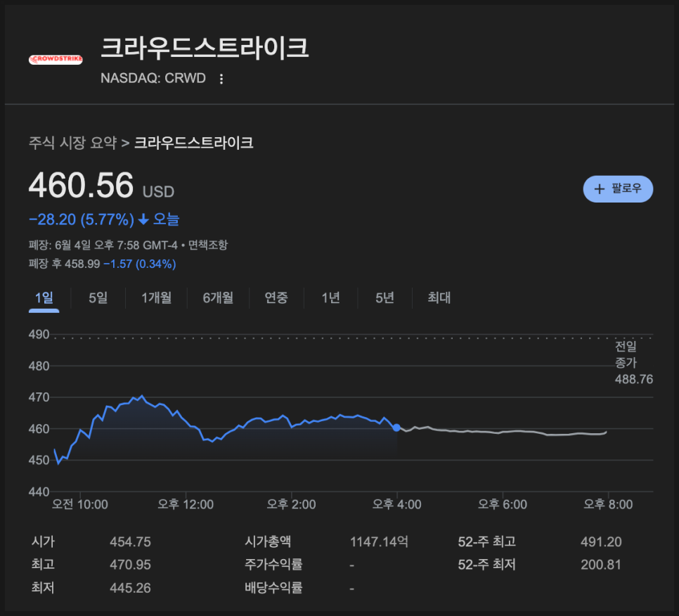Click the 시가총액 value 1147.14억

379,542
